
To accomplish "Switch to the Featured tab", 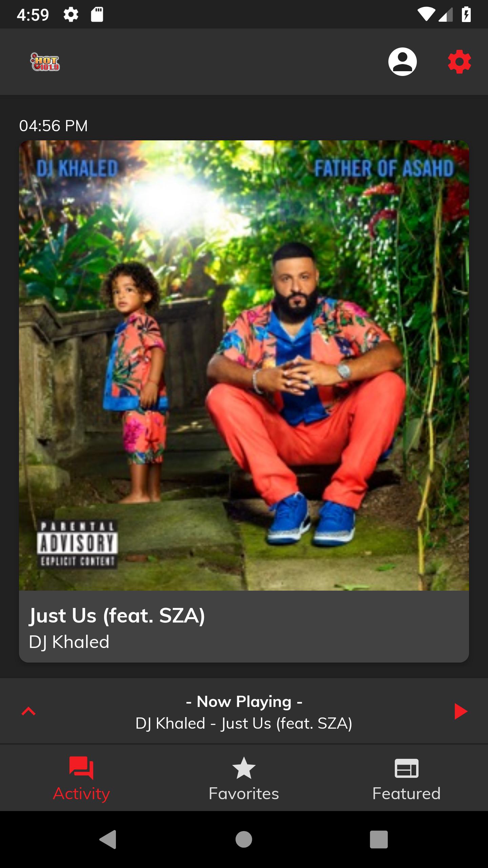I will tap(407, 778).
